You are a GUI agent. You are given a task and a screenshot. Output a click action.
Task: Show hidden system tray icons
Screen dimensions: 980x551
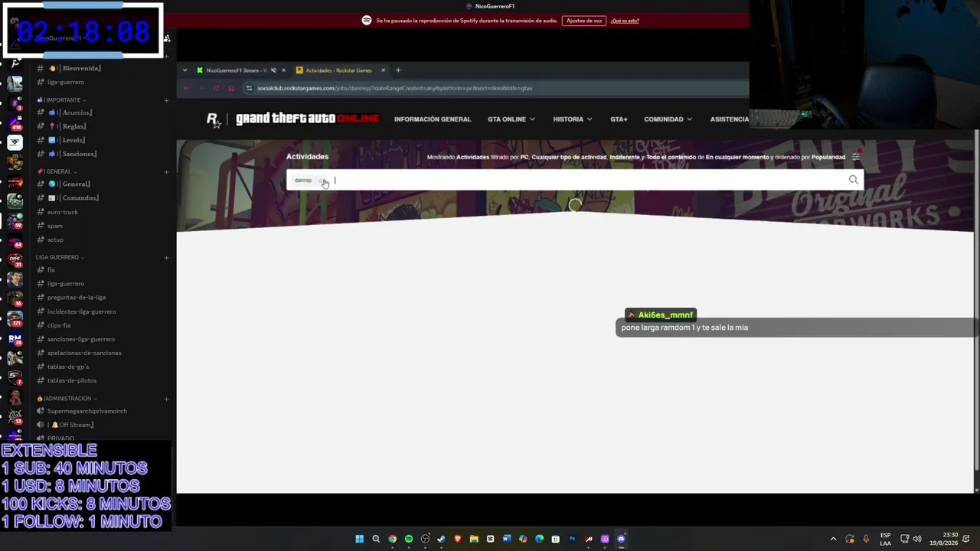point(834,539)
